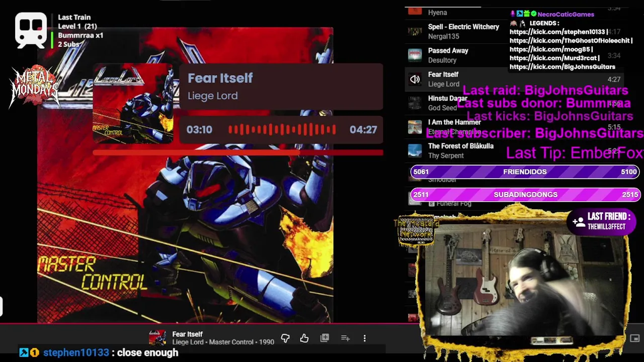Click the FRIENDIDOS goal bar
The height and width of the screenshot is (362, 644).
pyautogui.click(x=525, y=171)
